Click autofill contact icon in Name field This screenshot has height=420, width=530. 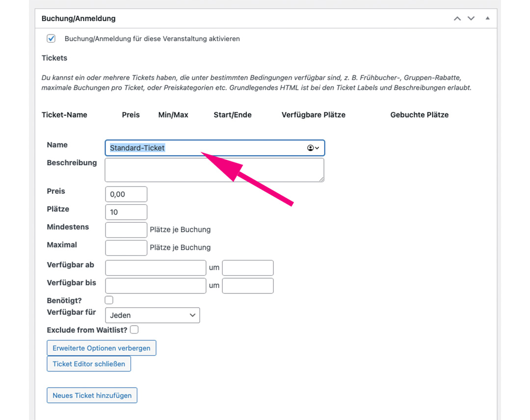tap(313, 148)
